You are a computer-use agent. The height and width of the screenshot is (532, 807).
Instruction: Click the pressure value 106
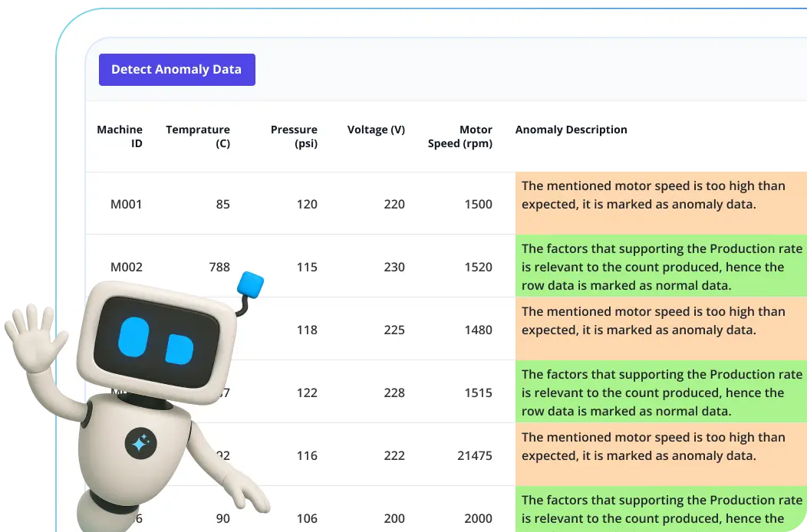(307, 519)
